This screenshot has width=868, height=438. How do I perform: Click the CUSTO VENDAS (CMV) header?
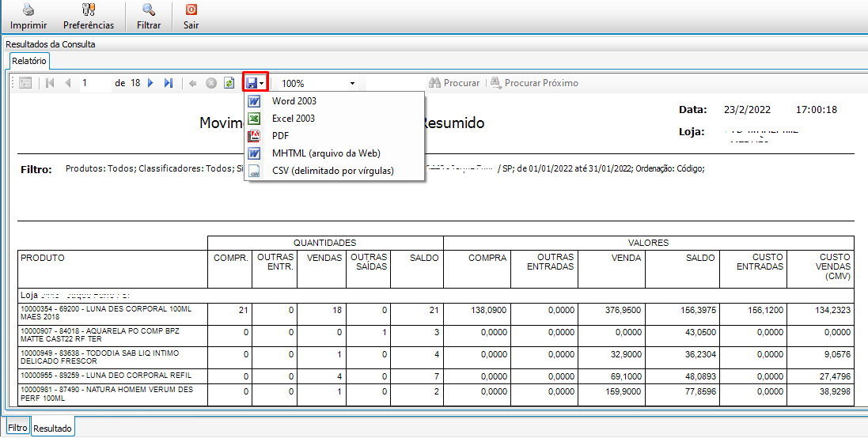821,269
